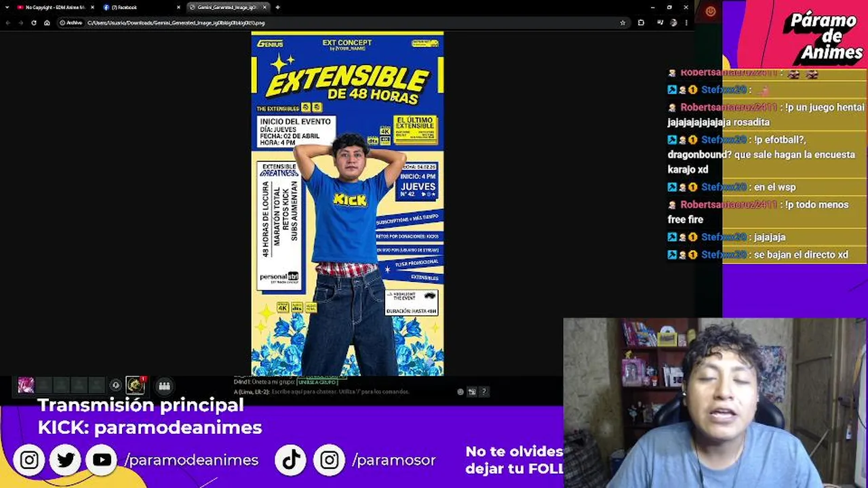
Task: Click the notification icon with red badge
Action: point(136,386)
